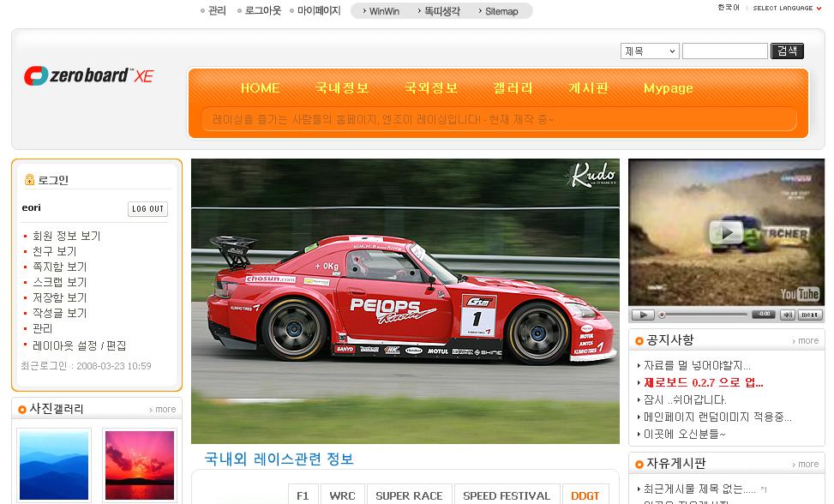This screenshot has height=504, width=834.
Task: Expand the 공지사항 more link
Action: point(805,341)
